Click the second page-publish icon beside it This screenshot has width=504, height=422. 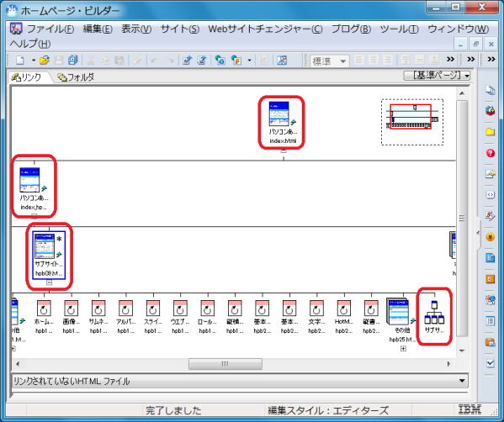click(202, 60)
